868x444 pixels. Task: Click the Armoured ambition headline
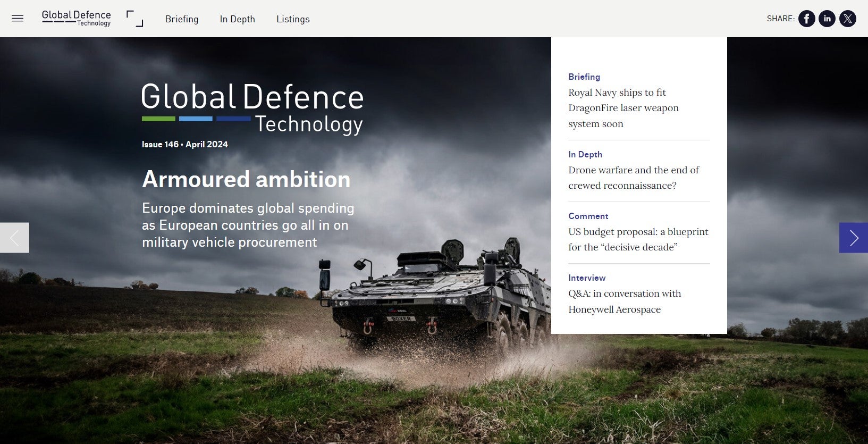[246, 179]
